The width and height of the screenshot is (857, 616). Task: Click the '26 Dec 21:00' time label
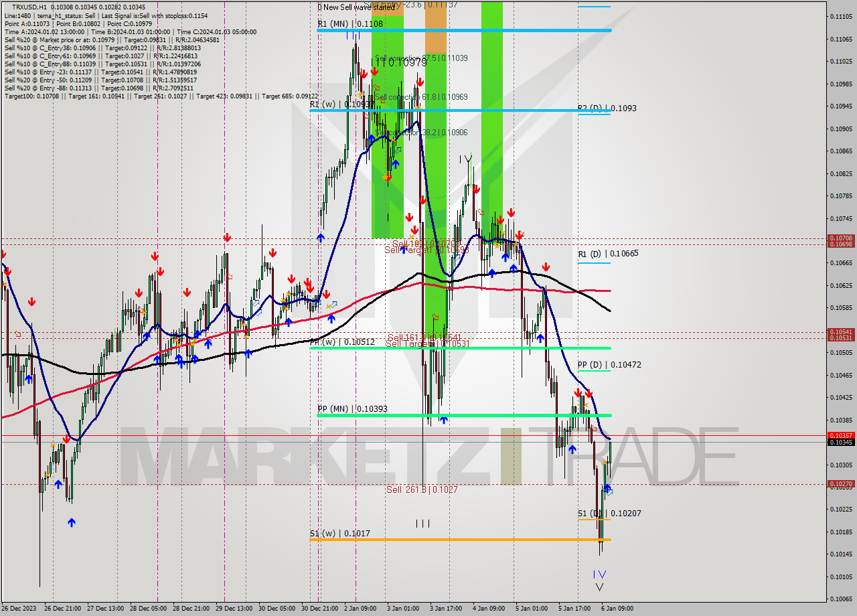63,609
